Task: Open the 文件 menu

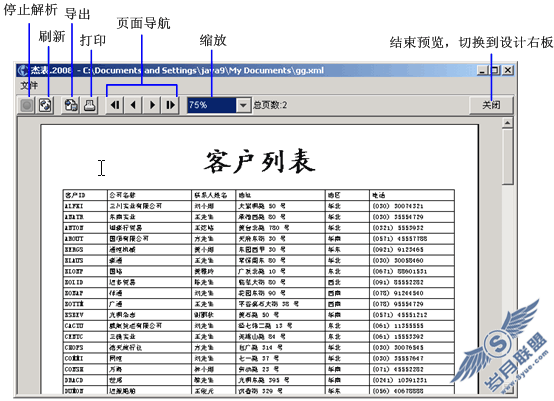Action: coord(29,85)
